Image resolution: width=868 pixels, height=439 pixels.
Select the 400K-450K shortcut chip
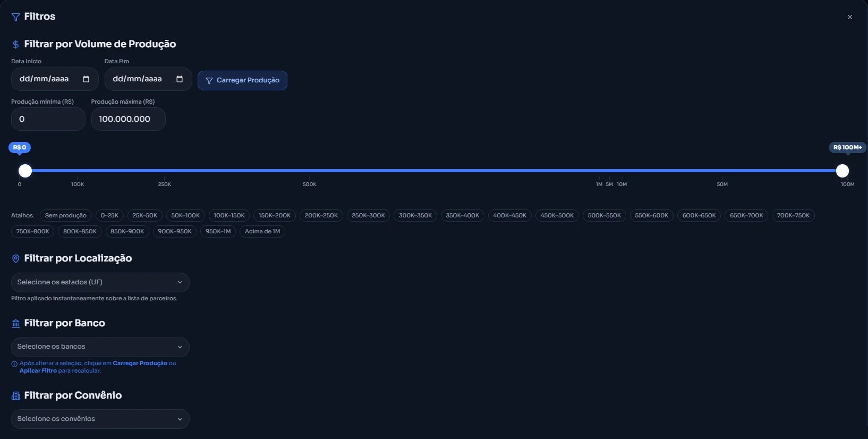click(x=510, y=215)
